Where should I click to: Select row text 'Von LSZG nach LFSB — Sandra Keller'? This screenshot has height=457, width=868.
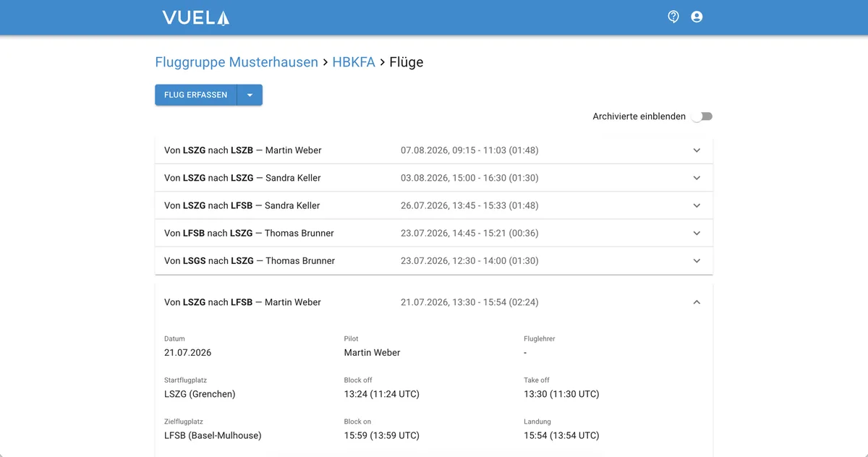(x=242, y=205)
